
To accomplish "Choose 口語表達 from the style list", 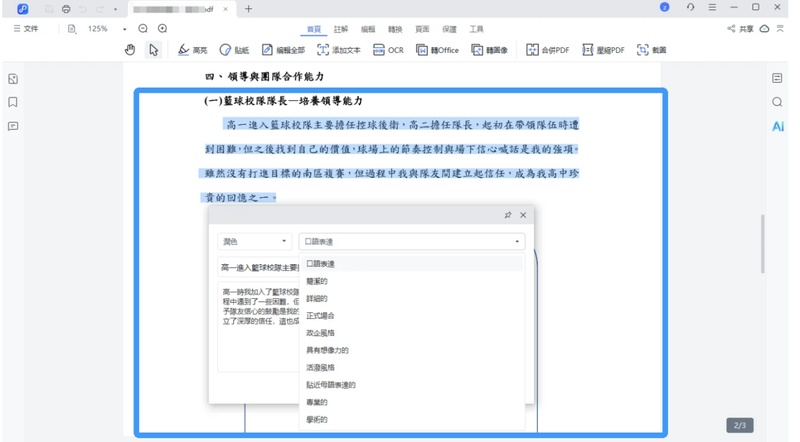I will (413, 264).
